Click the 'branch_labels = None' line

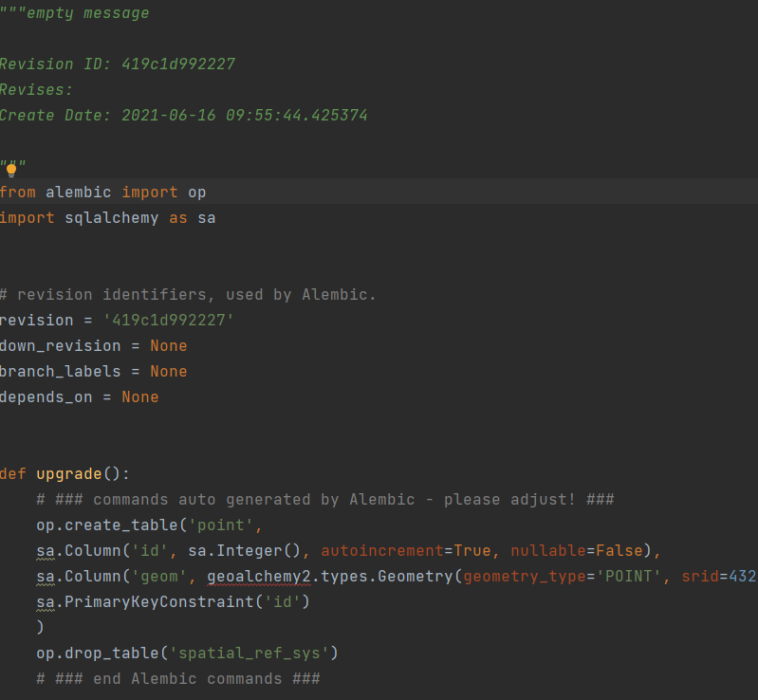(93, 371)
